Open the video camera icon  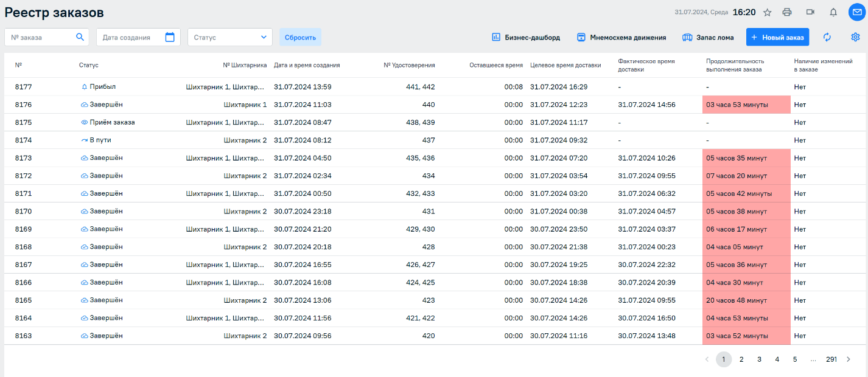click(x=810, y=12)
